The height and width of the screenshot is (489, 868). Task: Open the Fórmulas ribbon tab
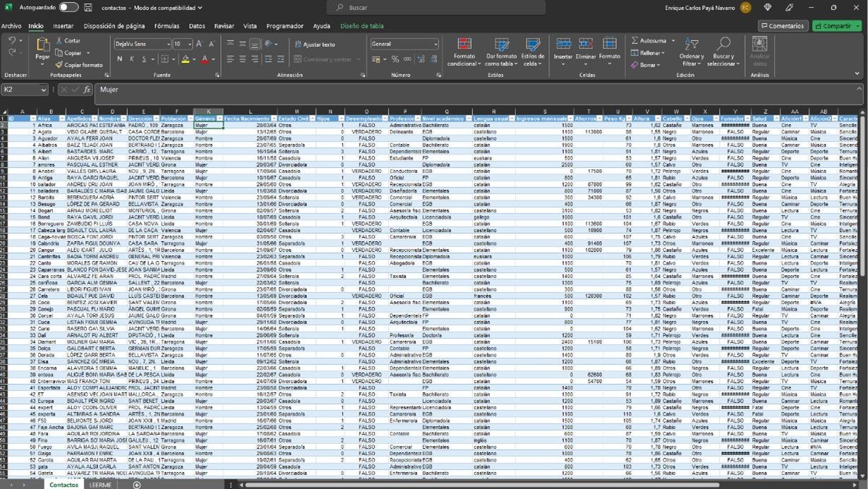click(x=167, y=26)
